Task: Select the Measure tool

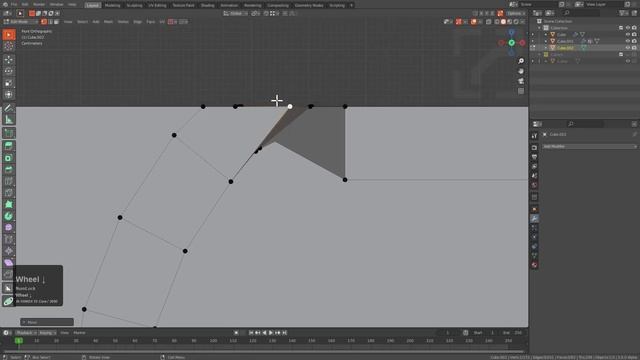Action: click(9, 120)
